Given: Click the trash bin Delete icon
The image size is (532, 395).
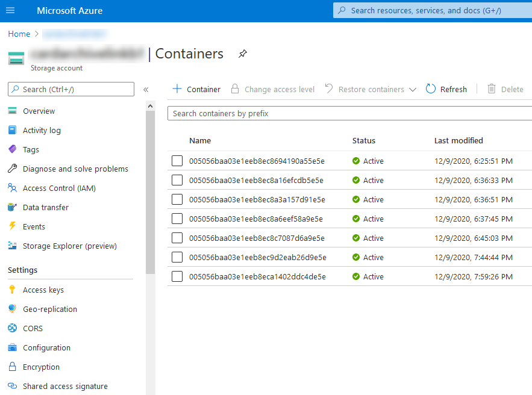Looking at the screenshot, I should pos(491,89).
